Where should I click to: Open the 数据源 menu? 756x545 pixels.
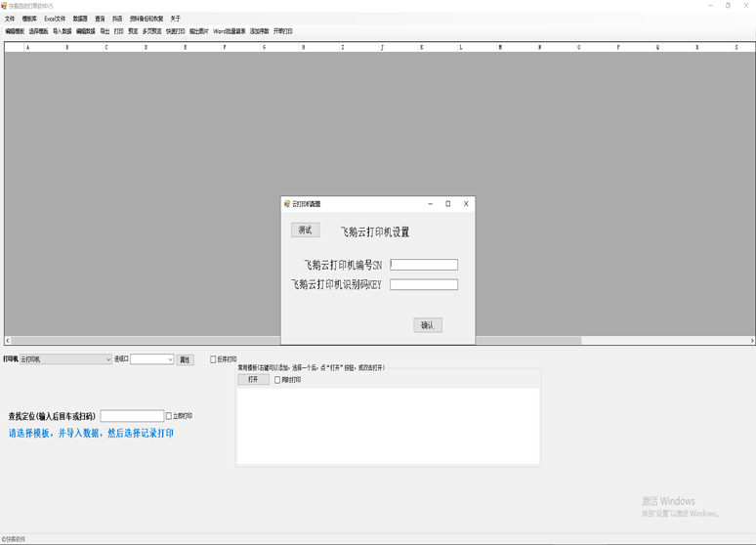80,19
